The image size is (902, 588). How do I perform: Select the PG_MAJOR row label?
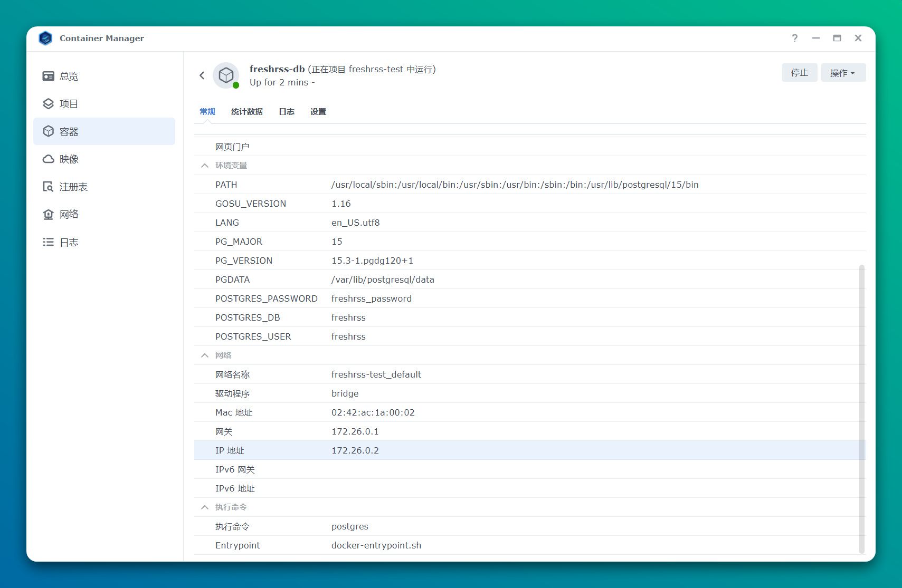[239, 242]
